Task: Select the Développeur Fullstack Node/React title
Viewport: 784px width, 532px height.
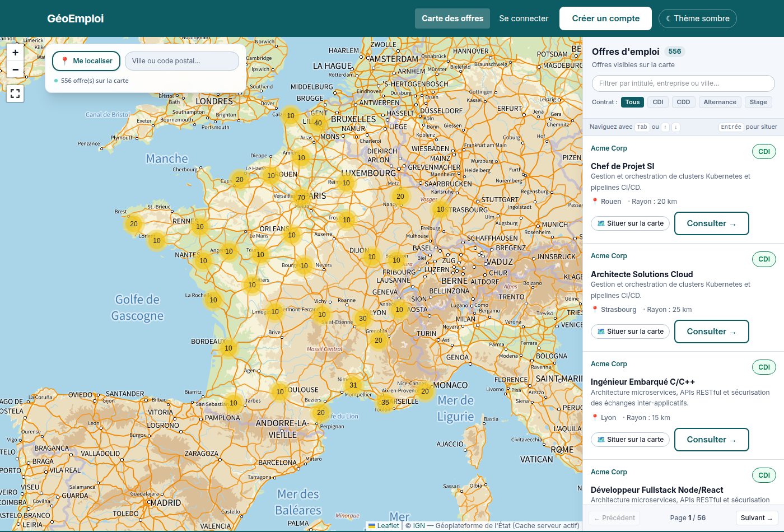Action: 657,490
